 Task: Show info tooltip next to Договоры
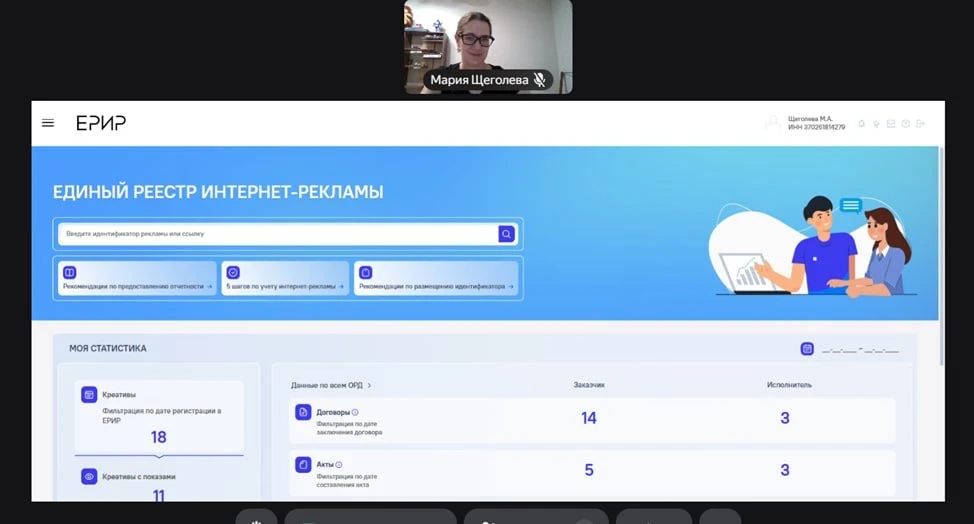click(x=355, y=412)
